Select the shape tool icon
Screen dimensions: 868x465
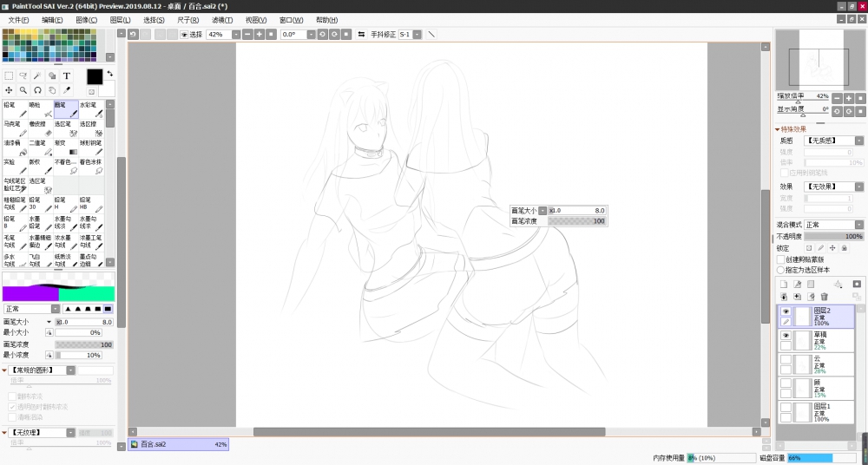(x=52, y=75)
